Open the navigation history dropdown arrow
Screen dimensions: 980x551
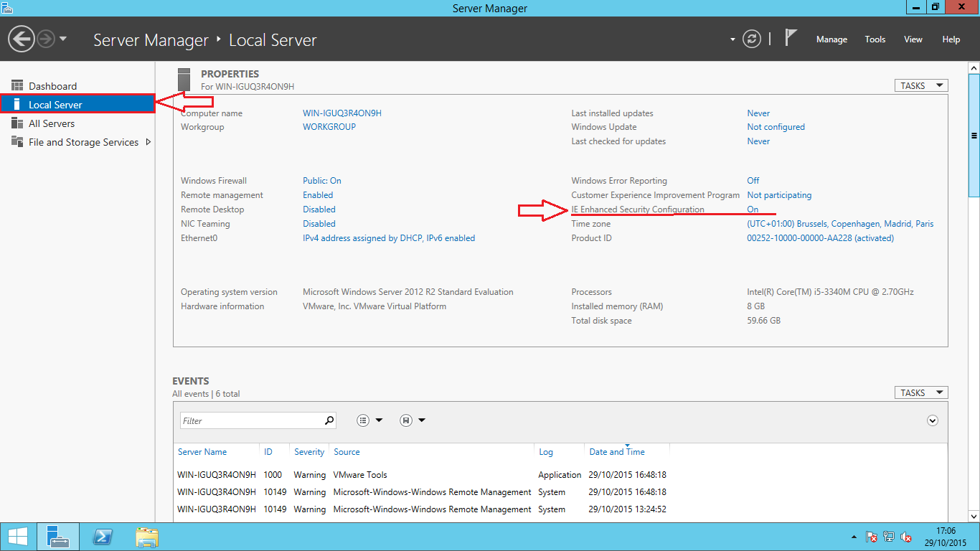point(63,39)
